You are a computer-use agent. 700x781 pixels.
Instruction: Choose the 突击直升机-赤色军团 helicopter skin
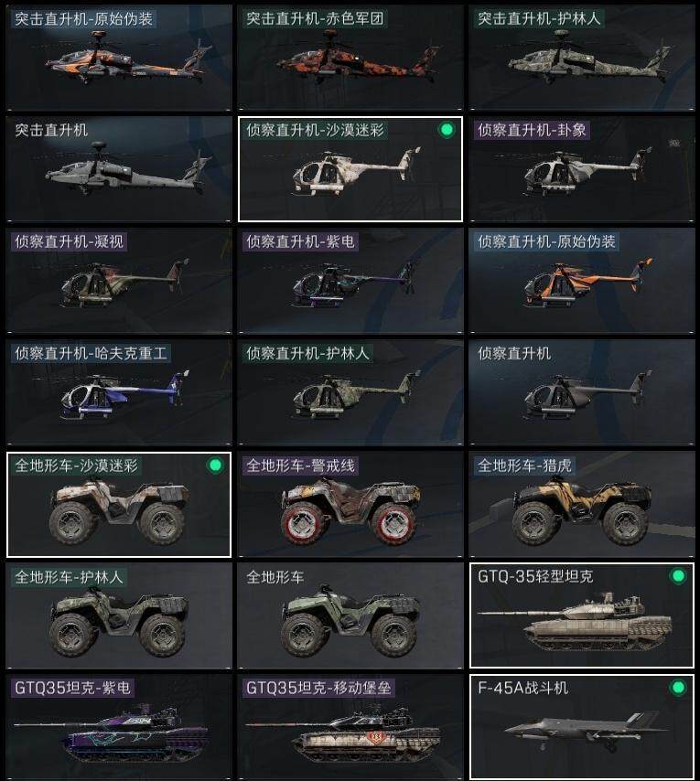click(x=350, y=58)
